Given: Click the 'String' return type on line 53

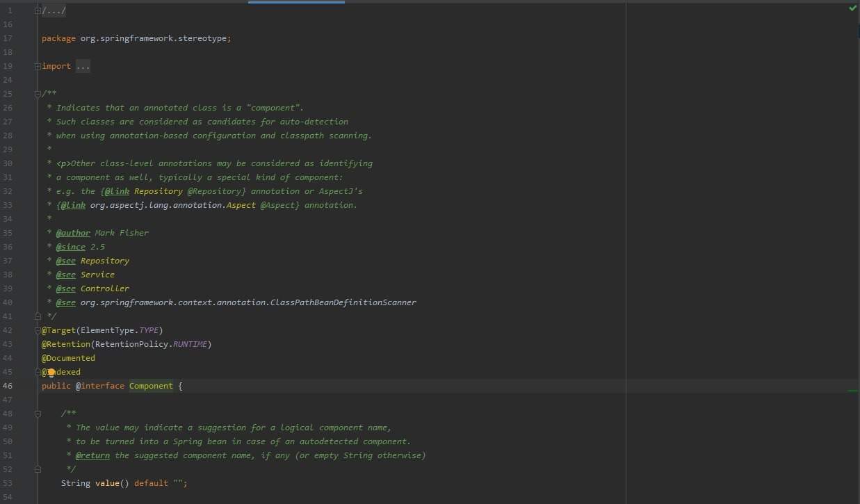Looking at the screenshot, I should pyautogui.click(x=76, y=483).
